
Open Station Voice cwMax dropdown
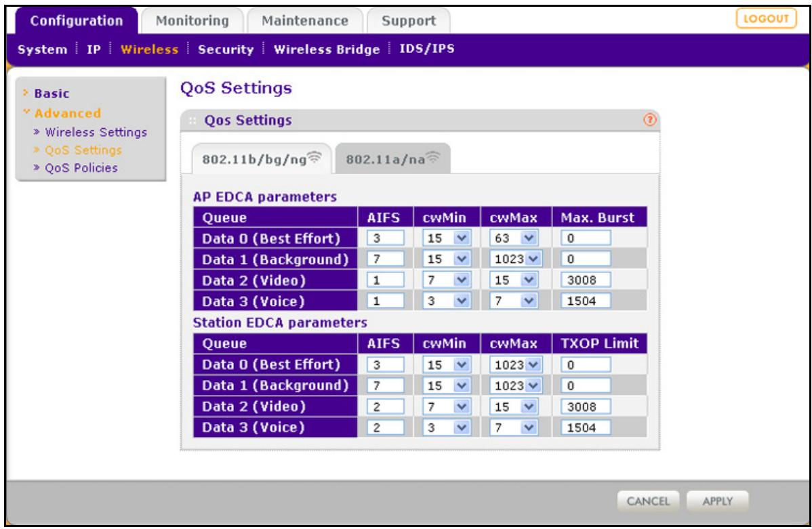[x=514, y=427]
